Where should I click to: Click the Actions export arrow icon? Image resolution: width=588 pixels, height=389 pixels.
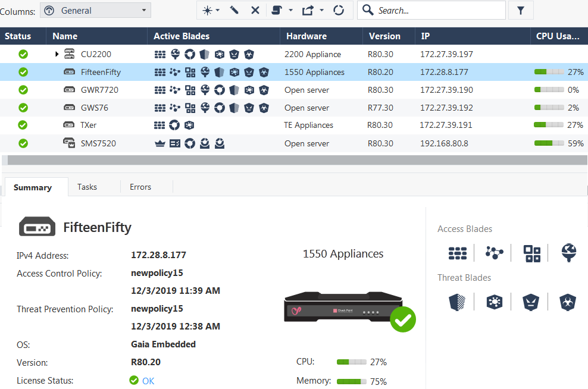[x=308, y=11]
